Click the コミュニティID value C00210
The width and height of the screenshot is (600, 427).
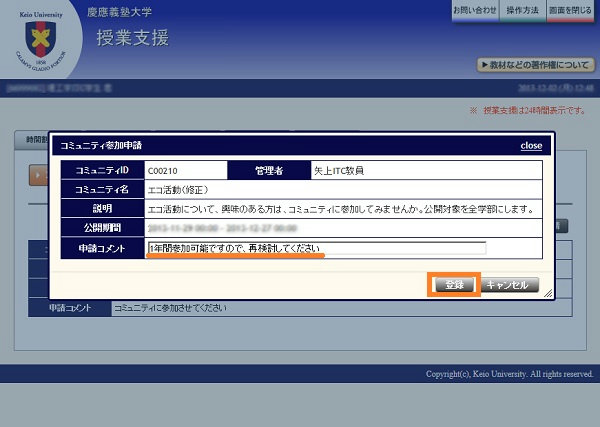point(164,171)
